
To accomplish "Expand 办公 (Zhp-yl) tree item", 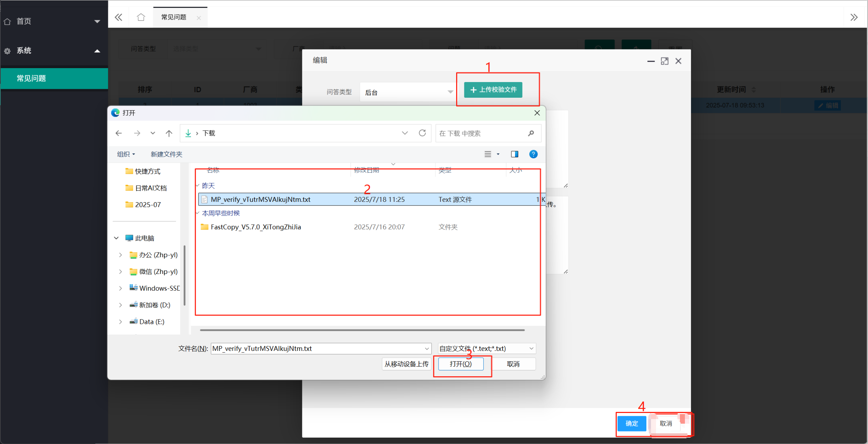I will [x=121, y=255].
